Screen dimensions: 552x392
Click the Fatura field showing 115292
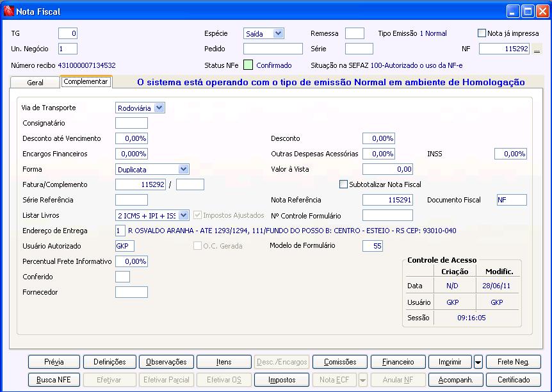(140, 184)
